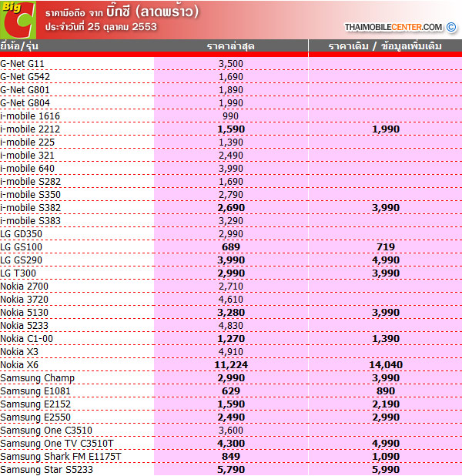The width and height of the screenshot is (462, 476).
Task: Select the Nokia 5130 model name
Action: [25, 313]
